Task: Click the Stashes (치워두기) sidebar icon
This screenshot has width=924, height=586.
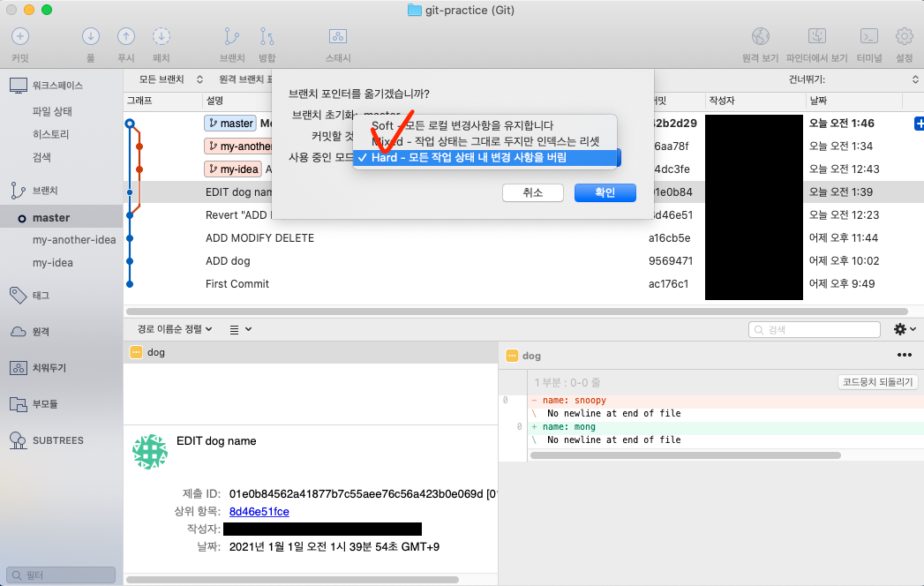Action: 19,368
